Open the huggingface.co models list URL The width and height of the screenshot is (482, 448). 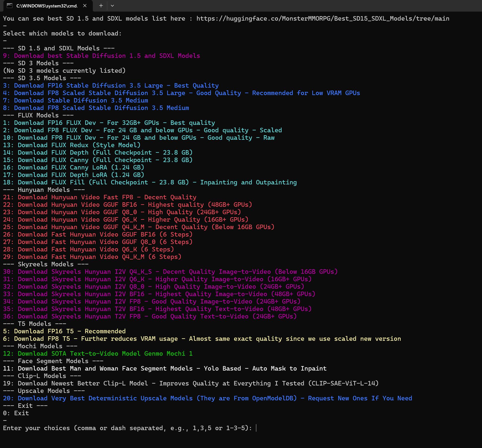322,19
